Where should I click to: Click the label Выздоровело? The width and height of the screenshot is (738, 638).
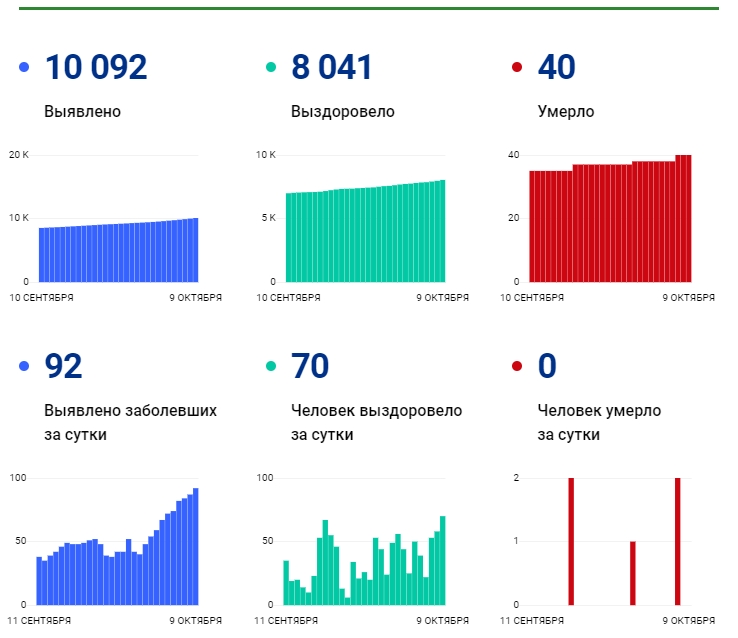click(x=343, y=112)
